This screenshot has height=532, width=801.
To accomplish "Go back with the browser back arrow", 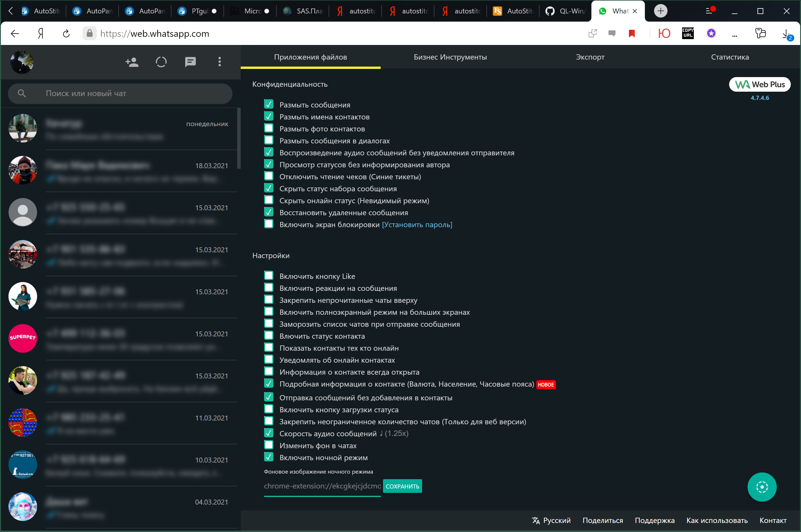I will [x=15, y=33].
